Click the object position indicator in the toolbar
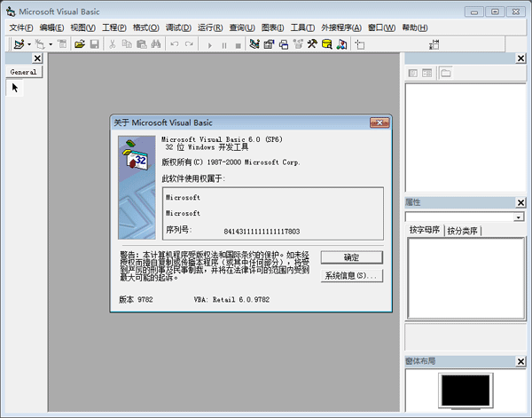The image size is (532, 418). 360,45
